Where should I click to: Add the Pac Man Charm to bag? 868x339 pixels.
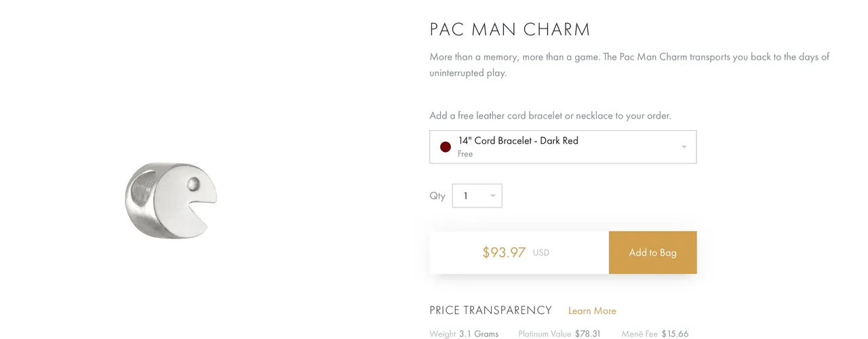(652, 252)
